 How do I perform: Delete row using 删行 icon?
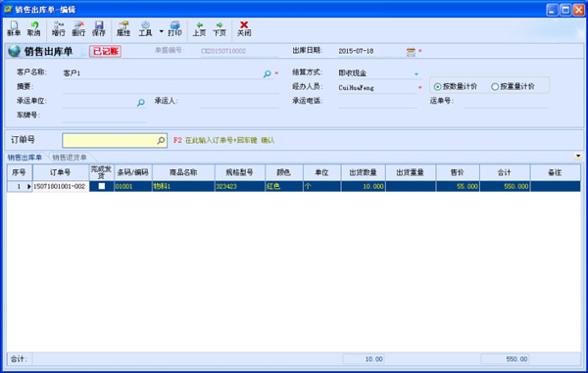78,28
